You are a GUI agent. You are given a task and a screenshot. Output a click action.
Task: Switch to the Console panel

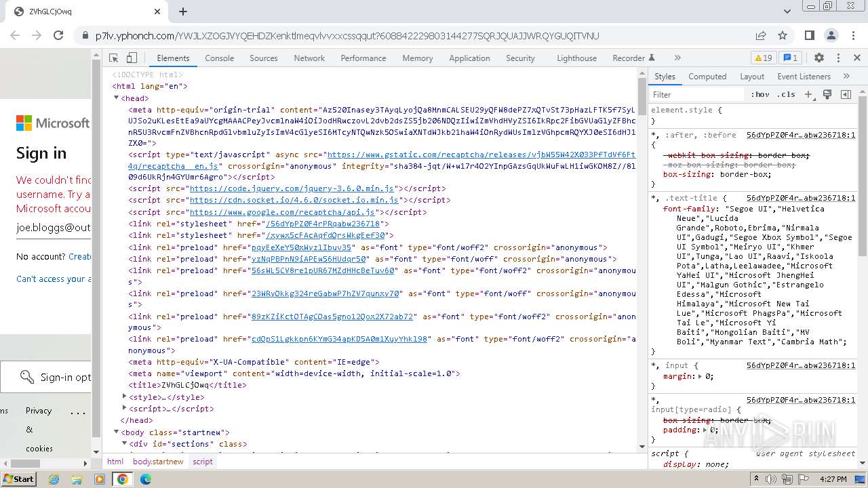(x=220, y=58)
